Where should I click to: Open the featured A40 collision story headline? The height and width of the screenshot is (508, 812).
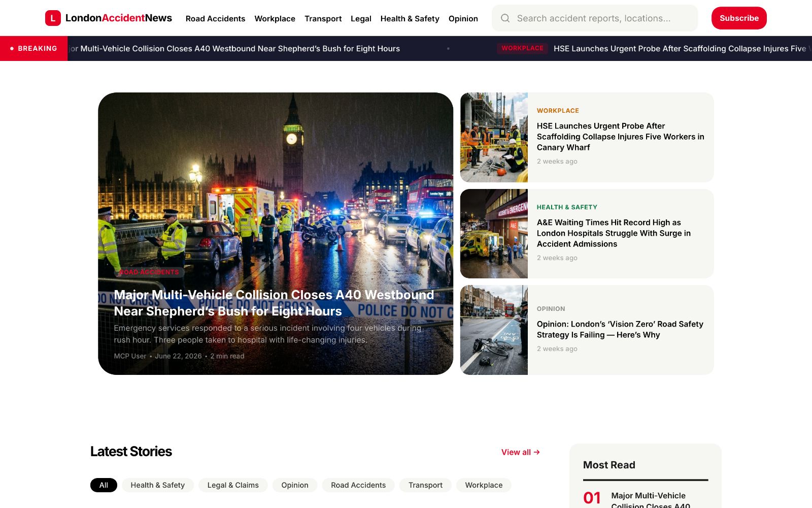[274, 303]
